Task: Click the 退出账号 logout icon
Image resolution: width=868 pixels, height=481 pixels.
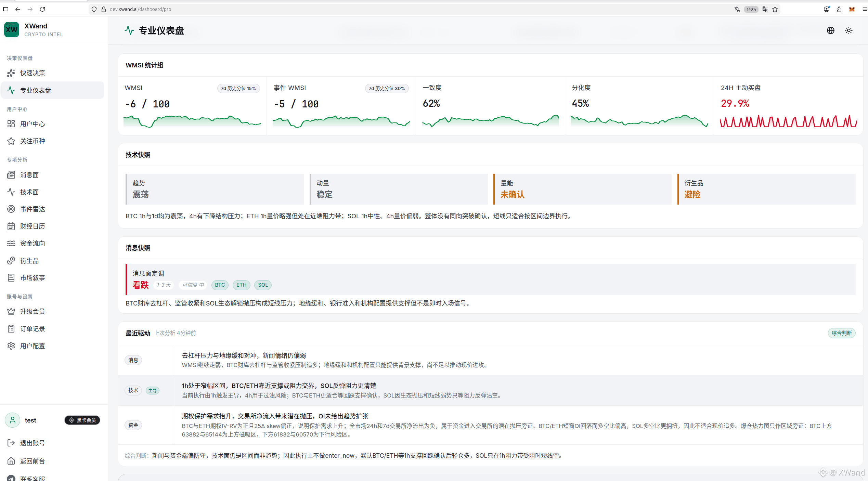Action: click(x=11, y=443)
